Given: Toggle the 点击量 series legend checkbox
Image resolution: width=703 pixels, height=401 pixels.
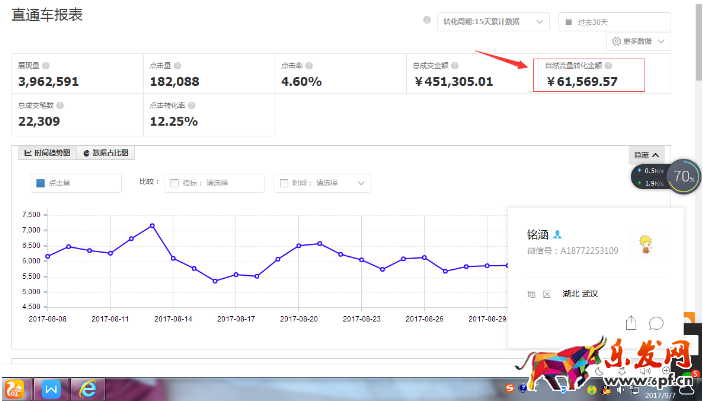Looking at the screenshot, I should pos(41,183).
